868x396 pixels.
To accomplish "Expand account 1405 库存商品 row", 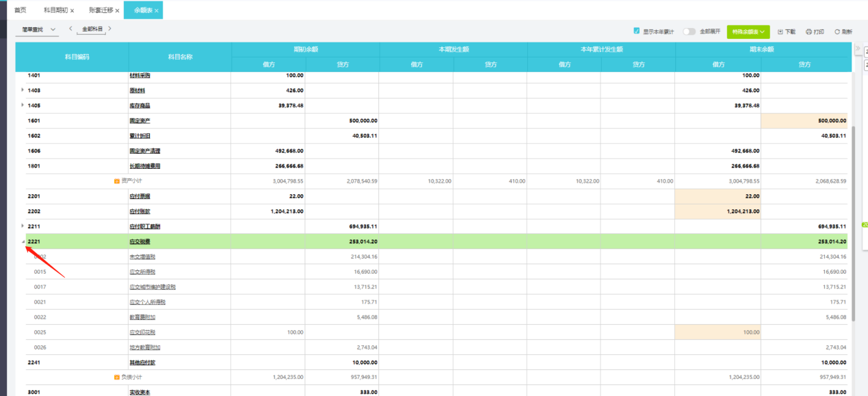I will tap(23, 105).
